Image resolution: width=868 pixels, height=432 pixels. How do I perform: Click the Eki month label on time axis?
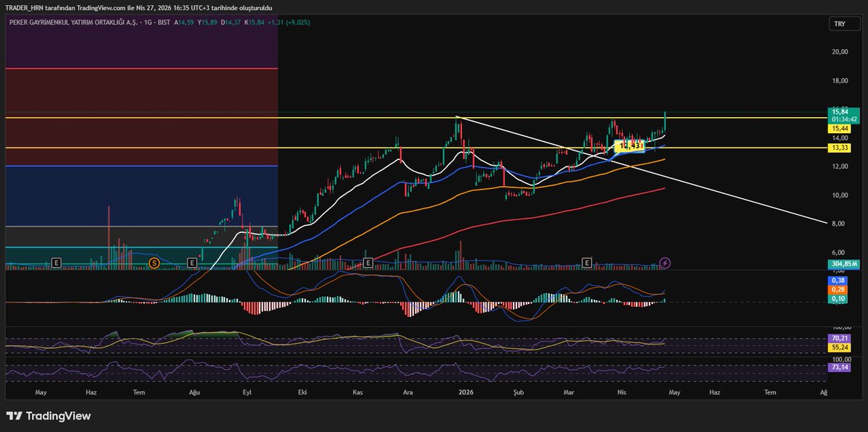click(302, 392)
